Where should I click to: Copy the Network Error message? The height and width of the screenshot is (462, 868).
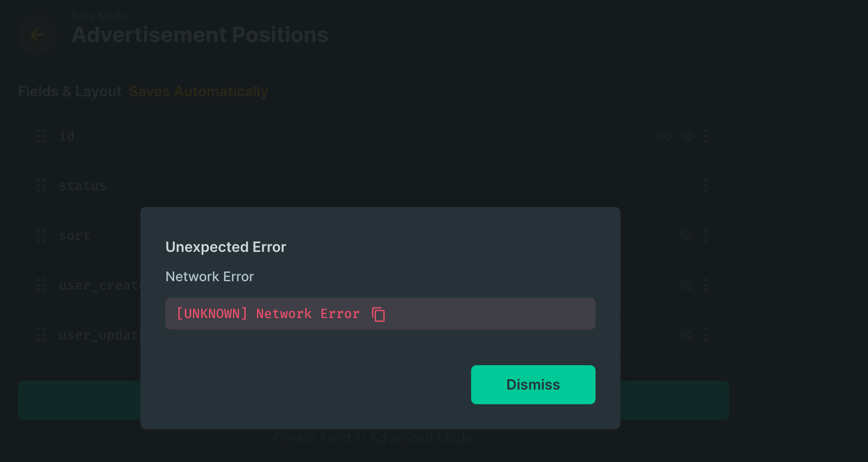point(378,314)
